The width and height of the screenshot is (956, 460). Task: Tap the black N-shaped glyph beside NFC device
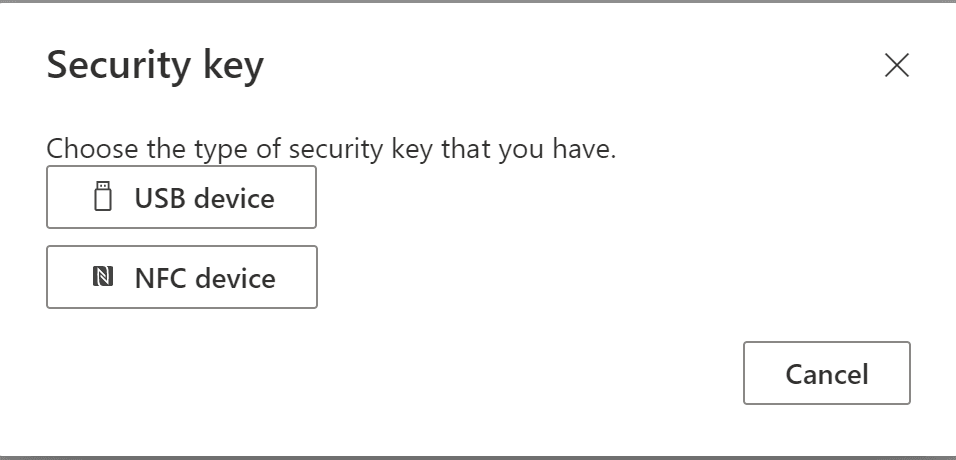(x=103, y=277)
